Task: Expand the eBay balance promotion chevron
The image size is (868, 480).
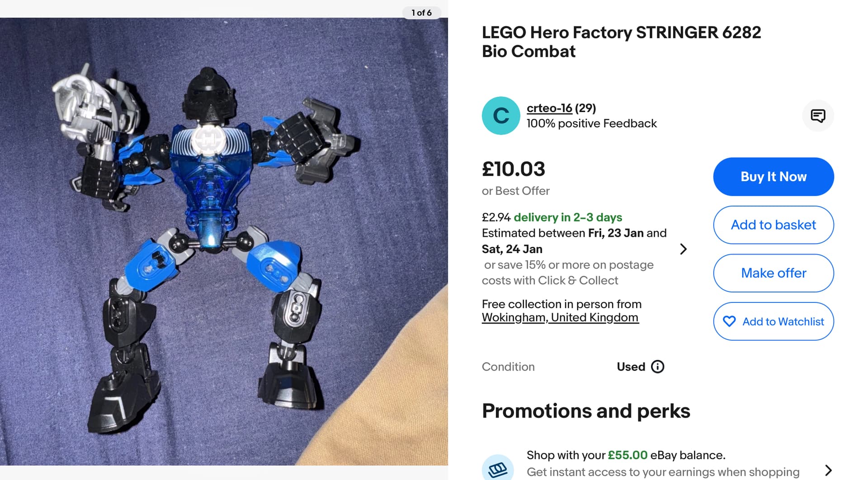Action: 828,470
